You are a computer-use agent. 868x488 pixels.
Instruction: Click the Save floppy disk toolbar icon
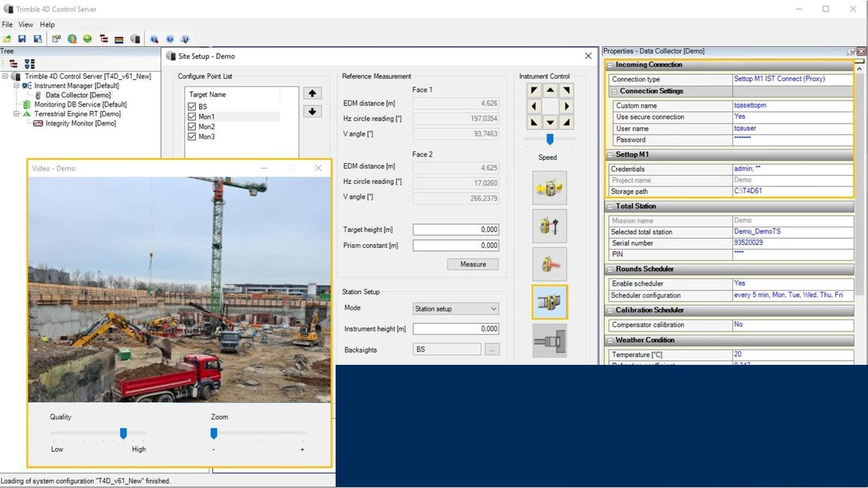click(x=22, y=39)
